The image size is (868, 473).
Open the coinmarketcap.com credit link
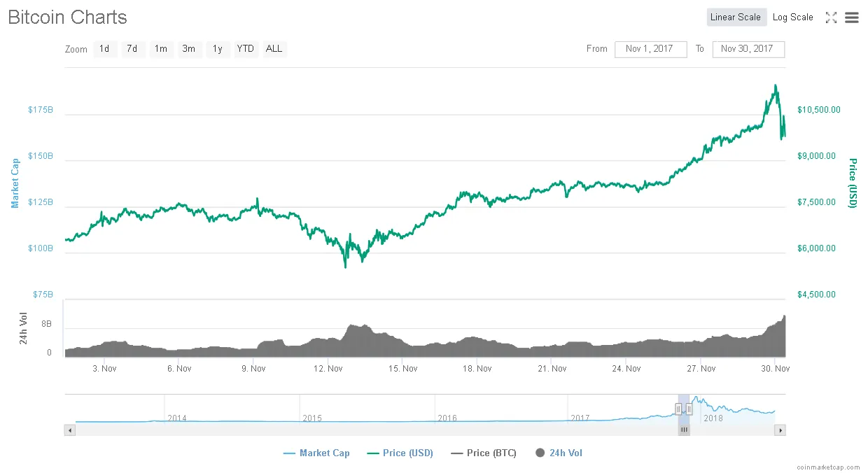coord(829,467)
